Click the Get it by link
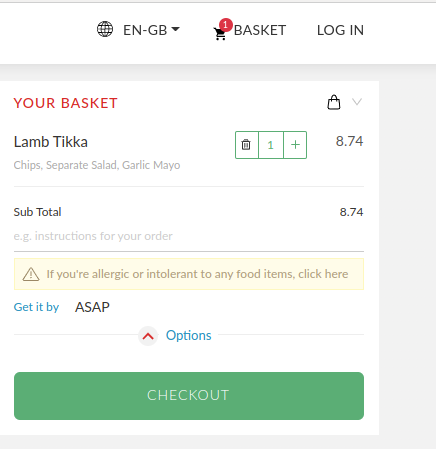Image resolution: width=436 pixels, height=449 pixels. point(36,307)
